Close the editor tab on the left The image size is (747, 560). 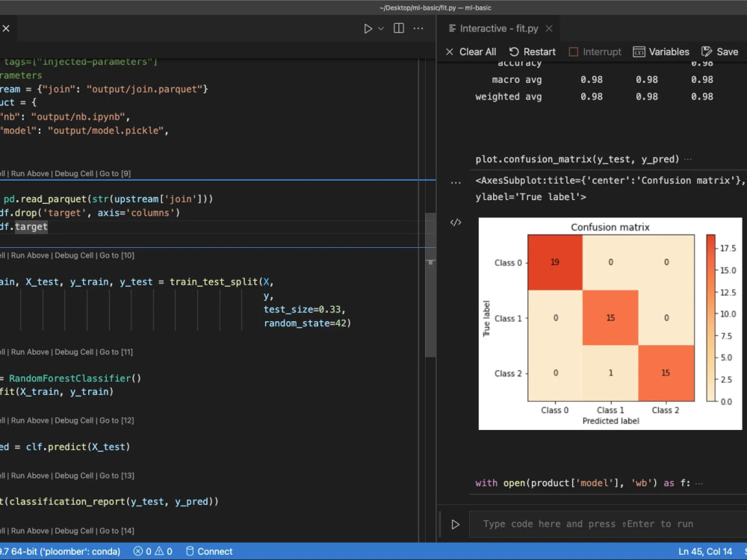pyautogui.click(x=6, y=28)
